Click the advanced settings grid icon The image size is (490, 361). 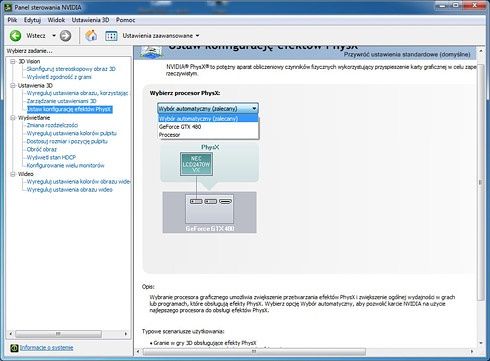point(111,36)
